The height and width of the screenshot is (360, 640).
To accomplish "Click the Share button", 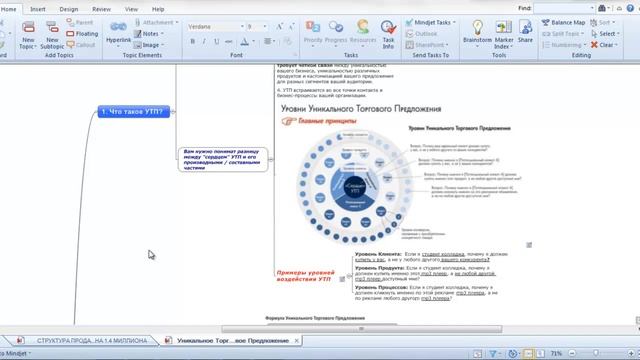I will pos(525,32).
